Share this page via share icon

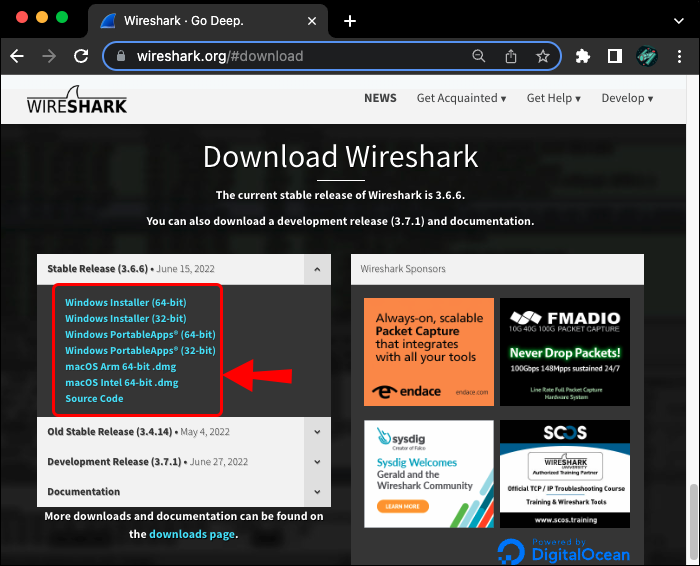511,56
